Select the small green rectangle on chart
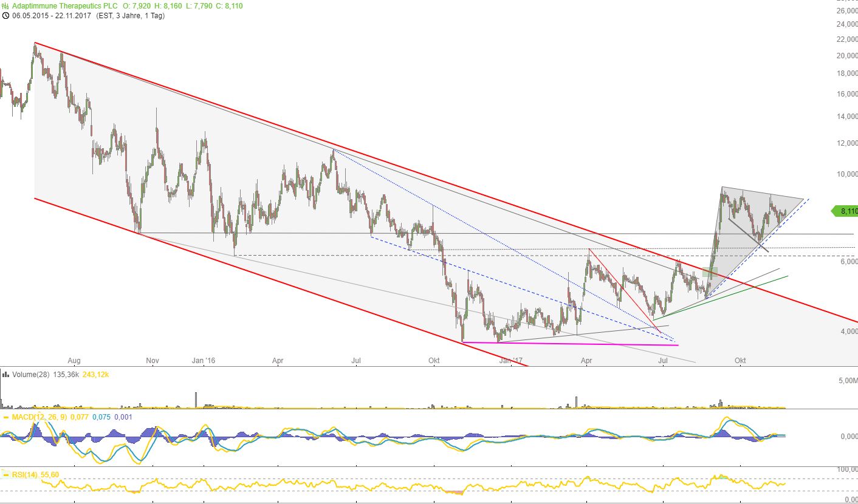 (710, 273)
